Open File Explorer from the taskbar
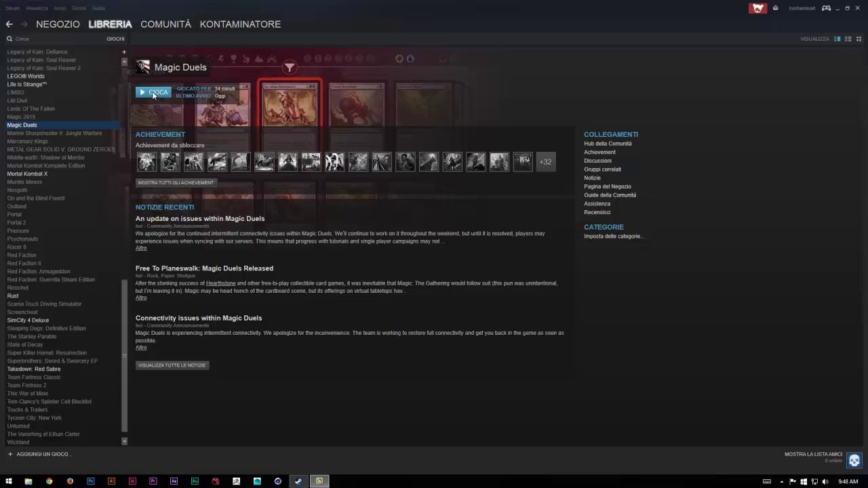Viewport: 868px width, 488px height. point(28,481)
